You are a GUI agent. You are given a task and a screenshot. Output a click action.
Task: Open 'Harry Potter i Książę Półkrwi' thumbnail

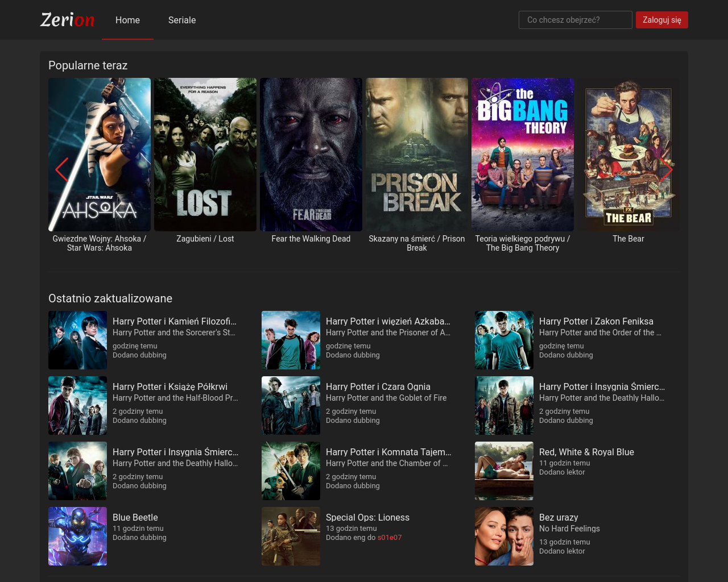click(77, 405)
